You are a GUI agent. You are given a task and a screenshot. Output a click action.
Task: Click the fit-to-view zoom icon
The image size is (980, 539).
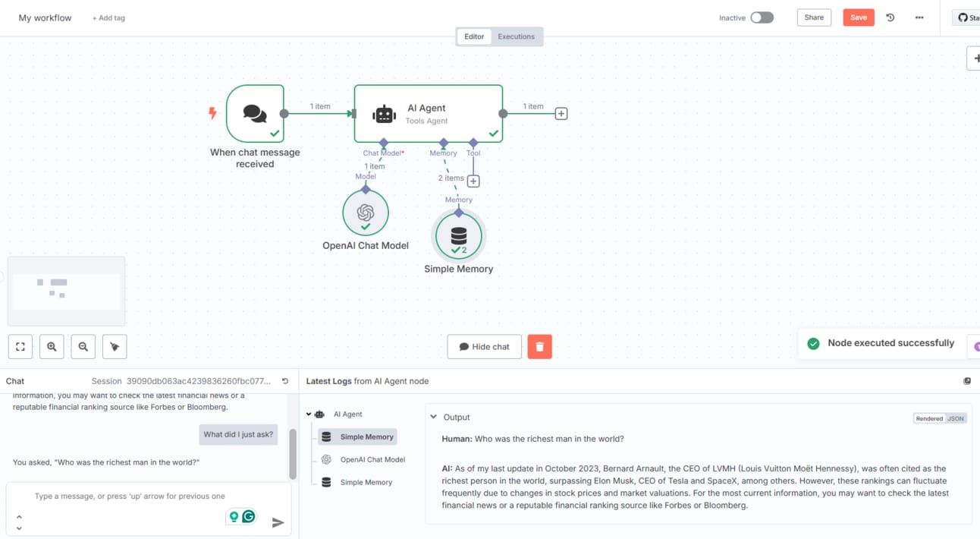[x=20, y=347]
